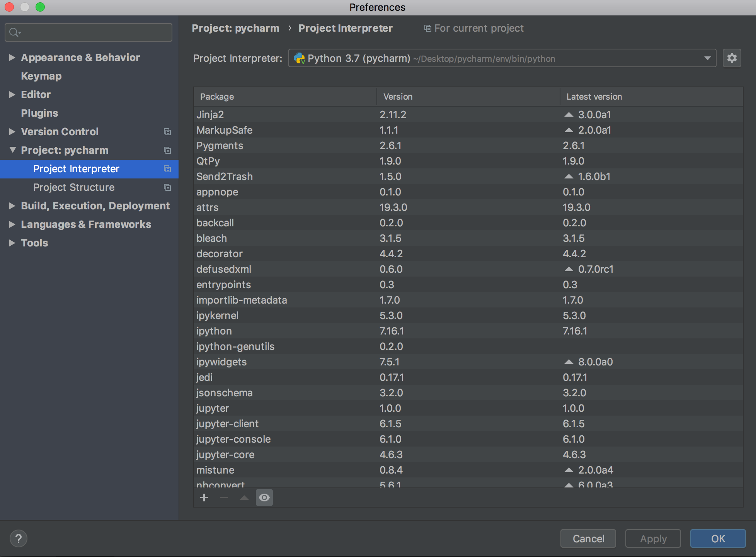
Task: Expand the Tools section
Action: [12, 243]
